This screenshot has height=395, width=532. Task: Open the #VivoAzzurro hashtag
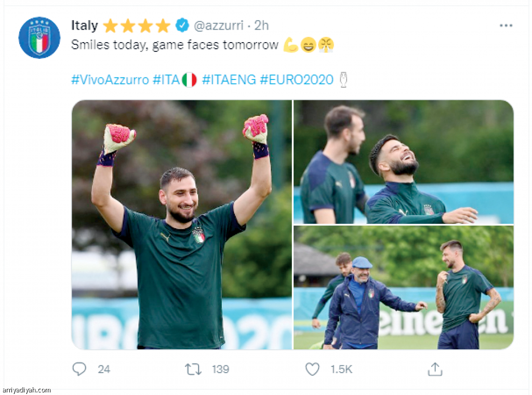(110, 80)
